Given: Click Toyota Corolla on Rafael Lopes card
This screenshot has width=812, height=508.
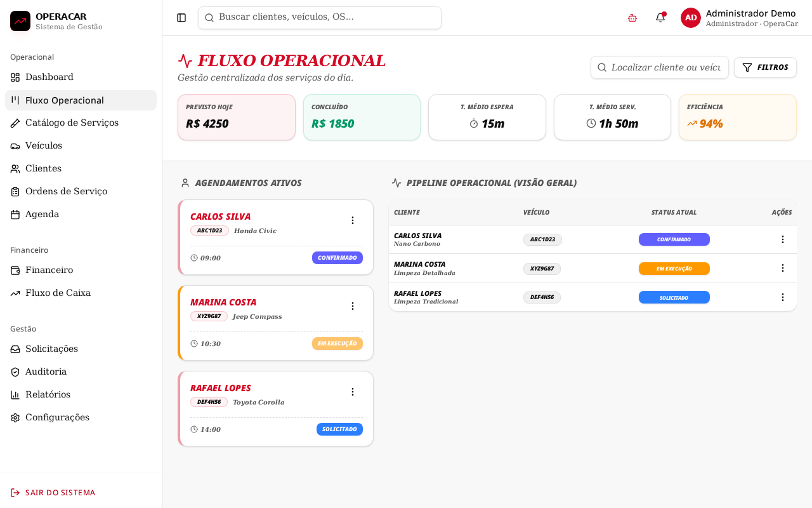Looking at the screenshot, I should tap(258, 403).
